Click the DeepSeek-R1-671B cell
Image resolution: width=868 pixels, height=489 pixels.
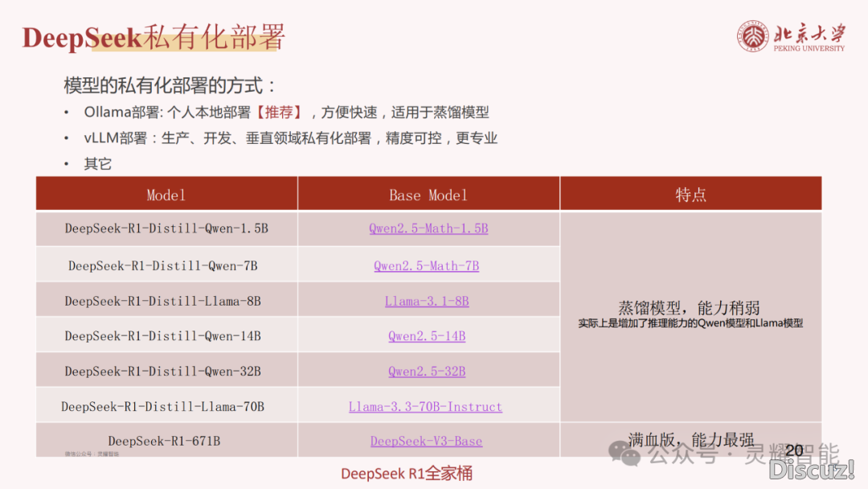point(166,441)
